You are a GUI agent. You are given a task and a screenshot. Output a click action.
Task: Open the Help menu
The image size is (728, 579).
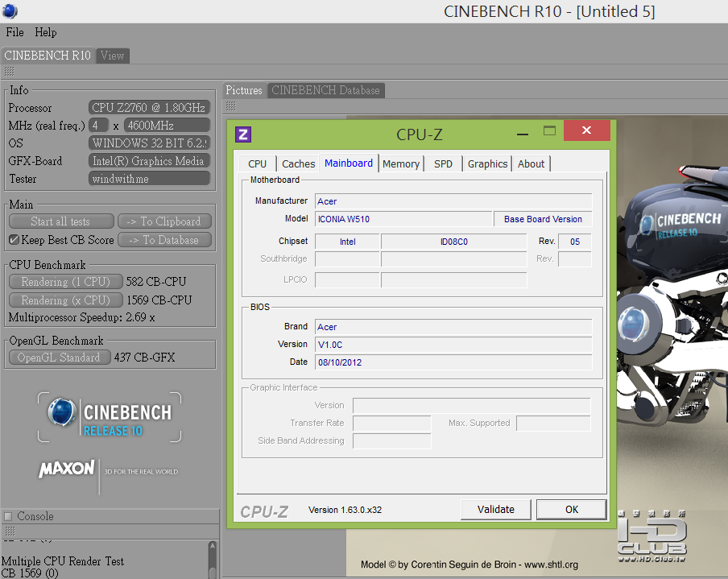[45, 32]
